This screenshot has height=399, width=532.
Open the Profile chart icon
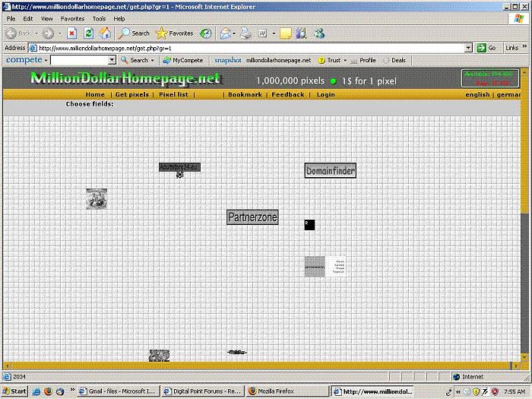(354, 61)
